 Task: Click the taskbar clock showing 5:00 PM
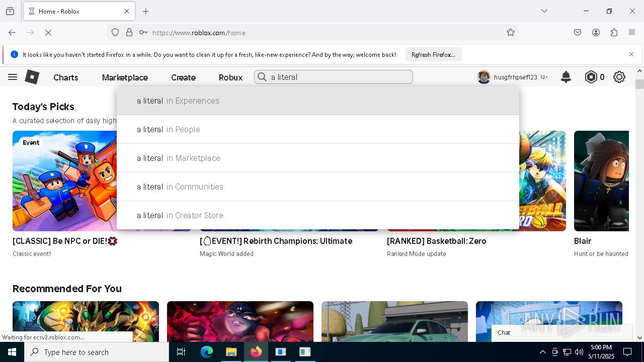click(601, 352)
